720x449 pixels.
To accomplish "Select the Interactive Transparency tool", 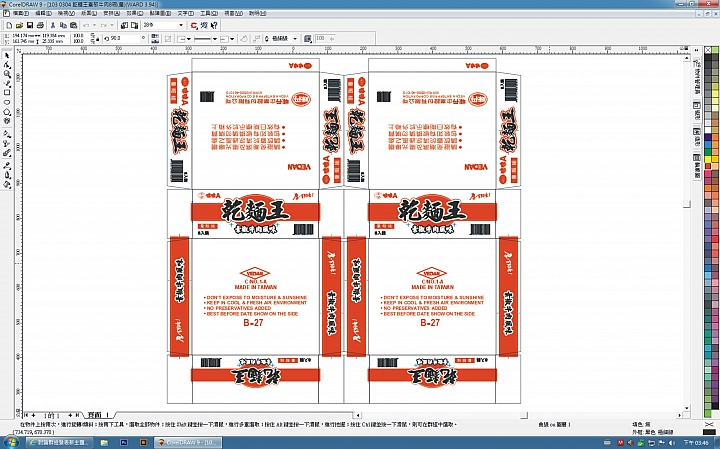I will coord(7,144).
